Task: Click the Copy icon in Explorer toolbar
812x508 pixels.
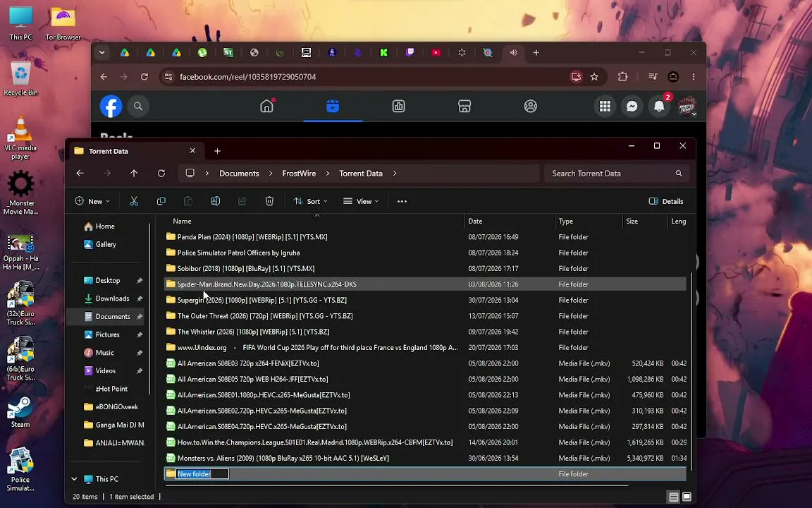Action: coord(161,201)
